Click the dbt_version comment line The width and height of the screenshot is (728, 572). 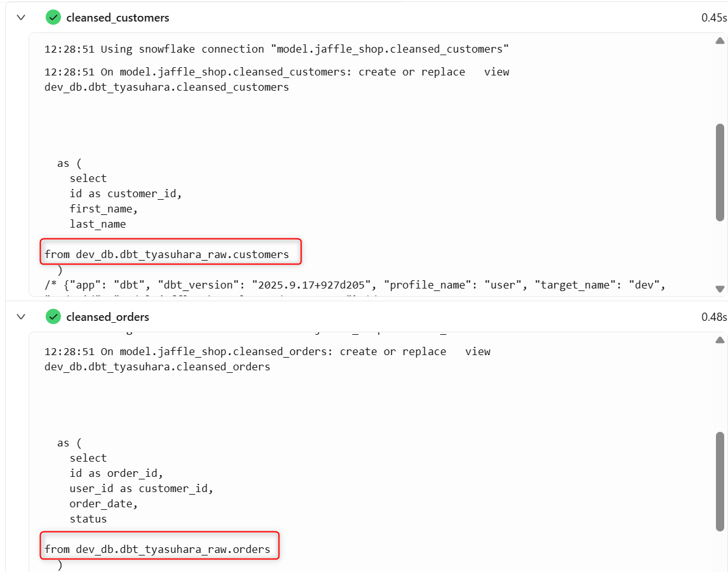point(355,285)
